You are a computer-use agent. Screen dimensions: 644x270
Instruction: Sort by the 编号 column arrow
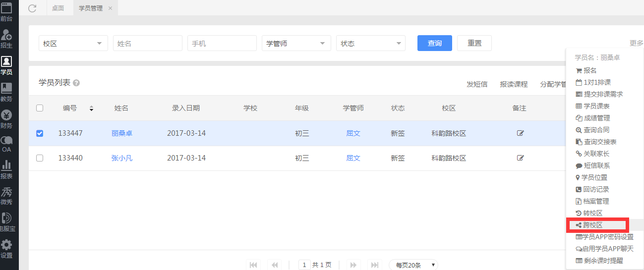(x=91, y=108)
